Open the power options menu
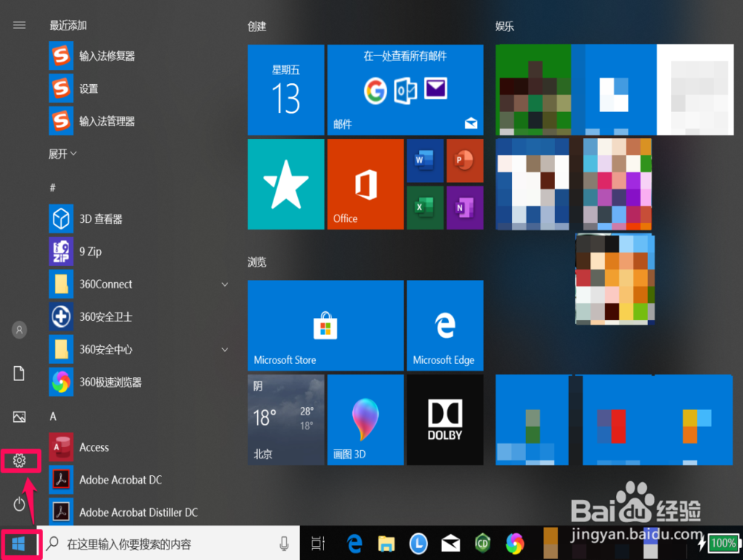 coord(19,504)
